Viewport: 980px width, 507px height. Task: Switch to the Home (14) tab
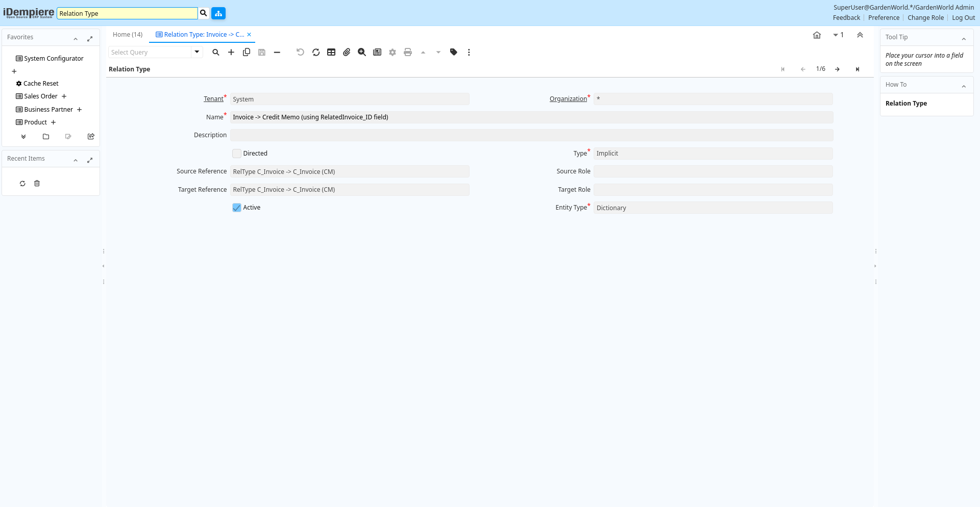128,35
